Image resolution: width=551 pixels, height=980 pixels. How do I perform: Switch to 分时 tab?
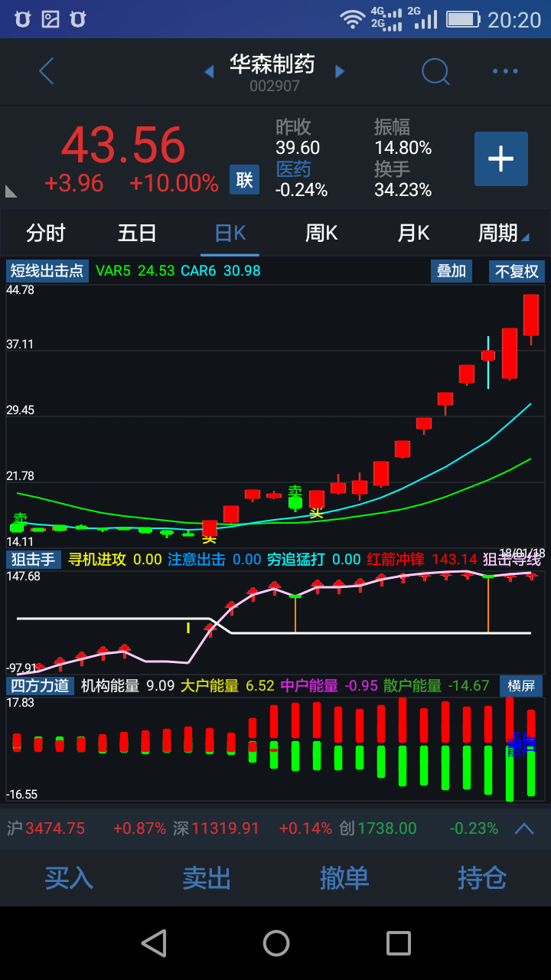(46, 233)
